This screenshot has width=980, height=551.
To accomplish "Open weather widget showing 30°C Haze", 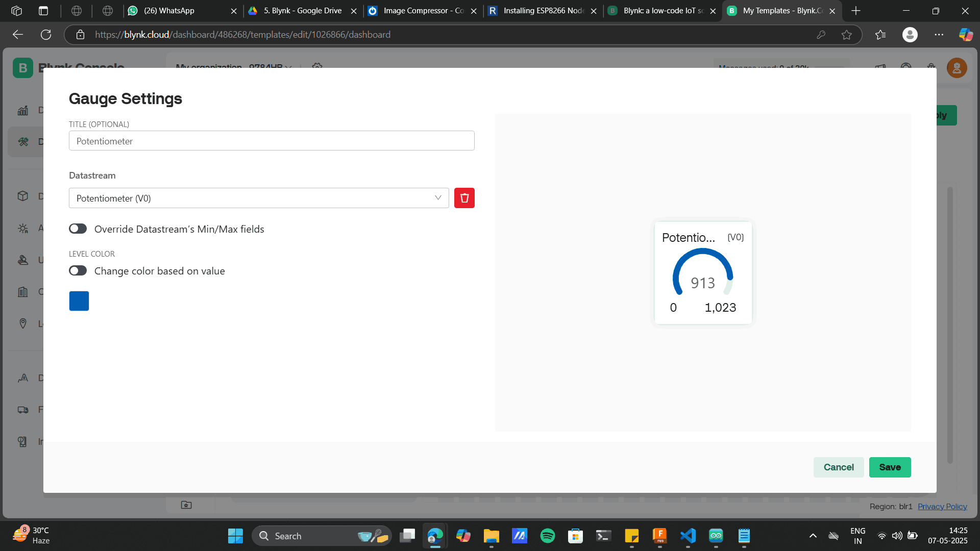I will click(x=32, y=536).
